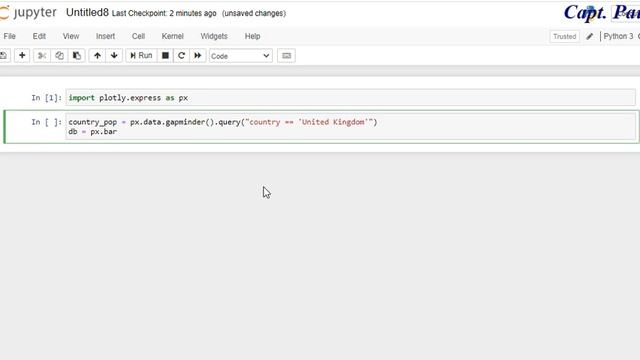Image resolution: width=640 pixels, height=360 pixels.
Task: Open the View menu
Action: coord(71,36)
